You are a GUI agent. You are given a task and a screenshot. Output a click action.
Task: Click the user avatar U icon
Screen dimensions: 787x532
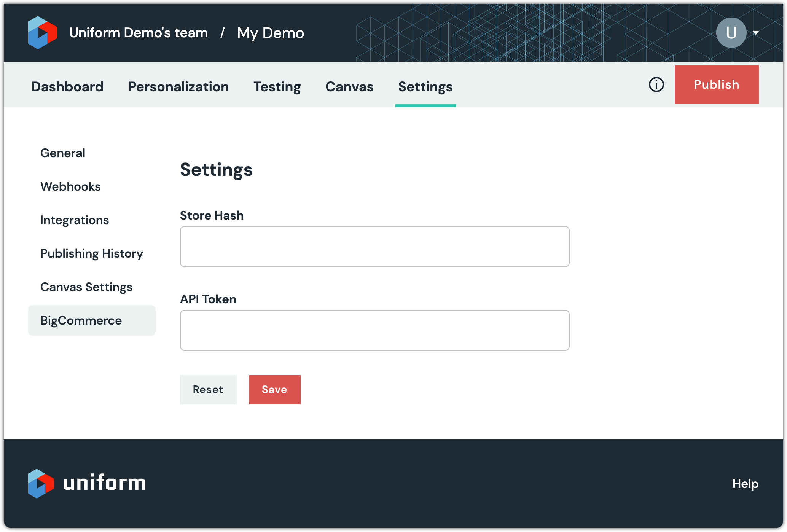(731, 33)
